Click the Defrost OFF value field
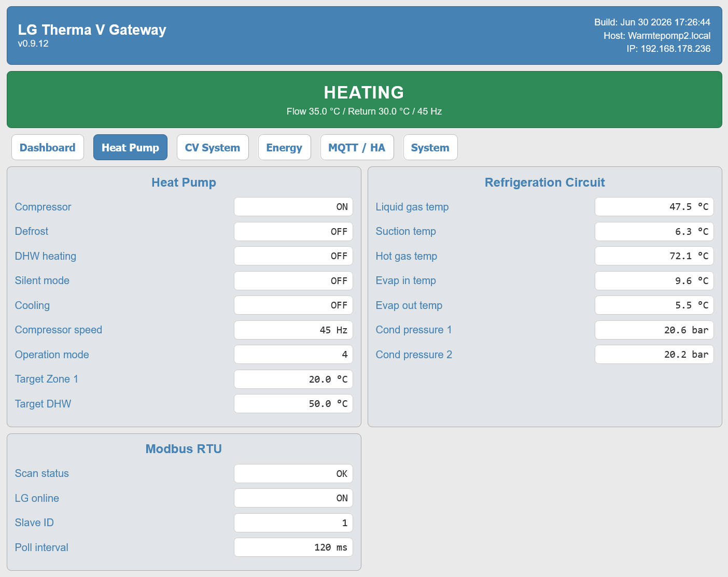 tap(293, 231)
